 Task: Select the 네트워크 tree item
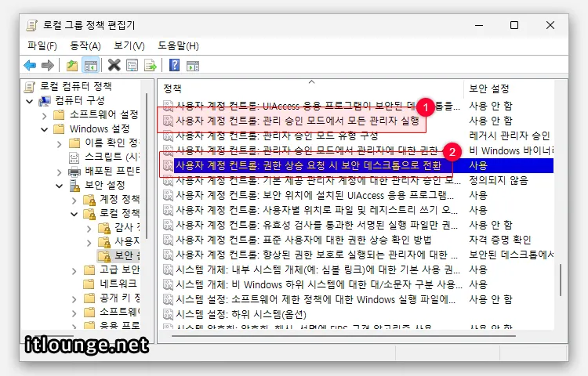tap(118, 284)
